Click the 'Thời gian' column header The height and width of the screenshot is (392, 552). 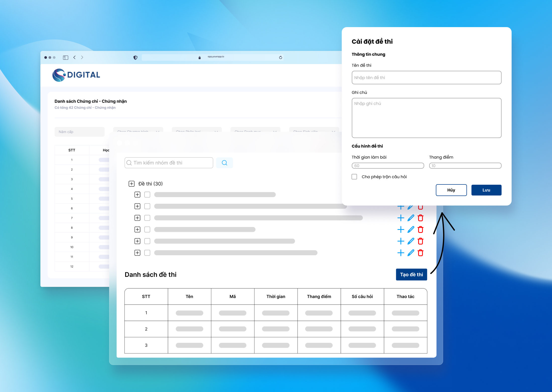[276, 296]
